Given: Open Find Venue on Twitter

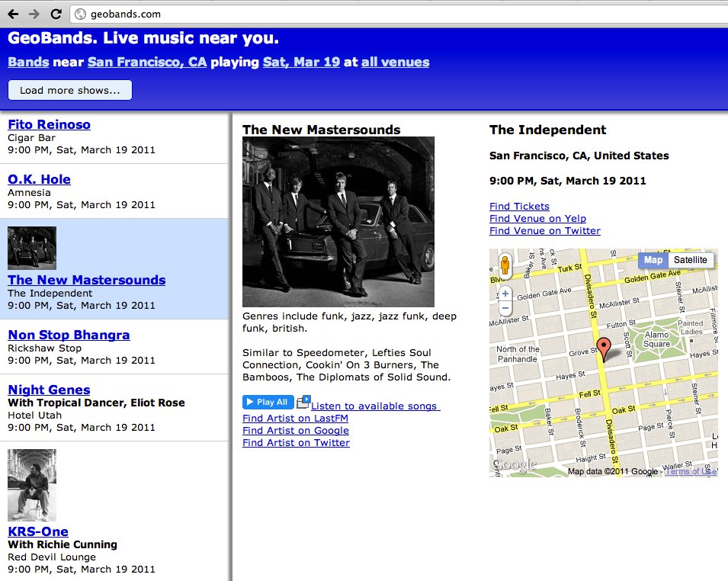Looking at the screenshot, I should [545, 231].
